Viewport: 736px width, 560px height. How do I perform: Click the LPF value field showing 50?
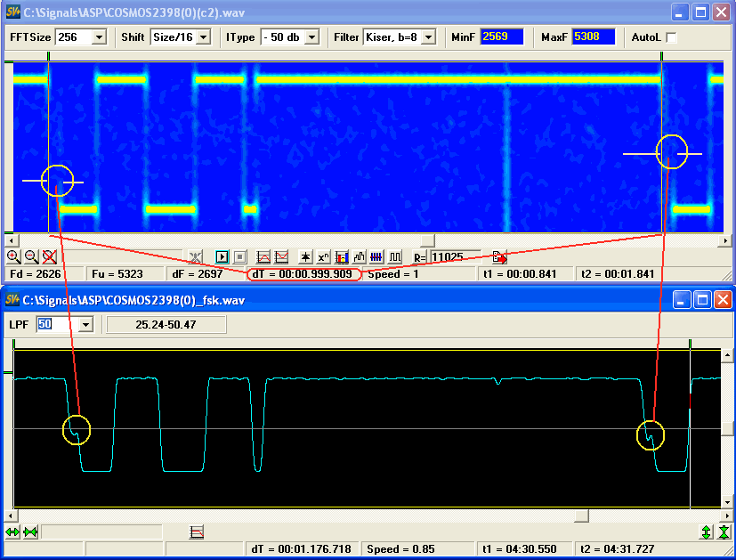[57, 324]
